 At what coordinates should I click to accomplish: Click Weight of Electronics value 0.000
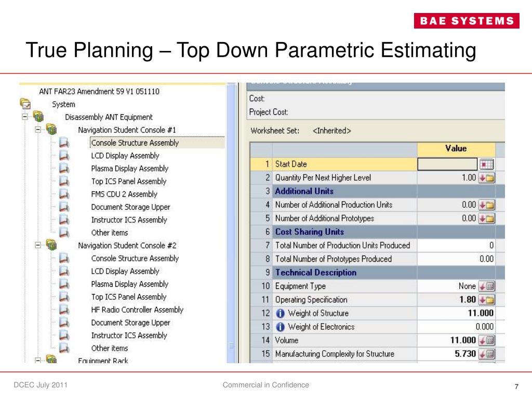485,327
